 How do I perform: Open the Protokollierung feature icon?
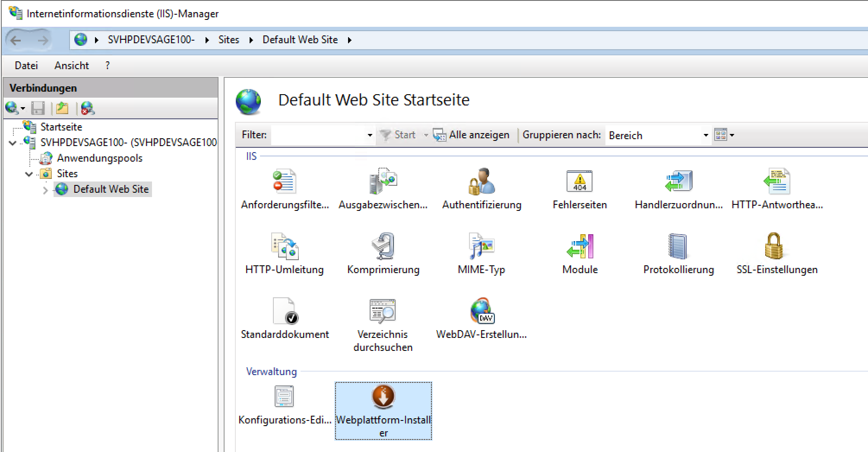[678, 246]
